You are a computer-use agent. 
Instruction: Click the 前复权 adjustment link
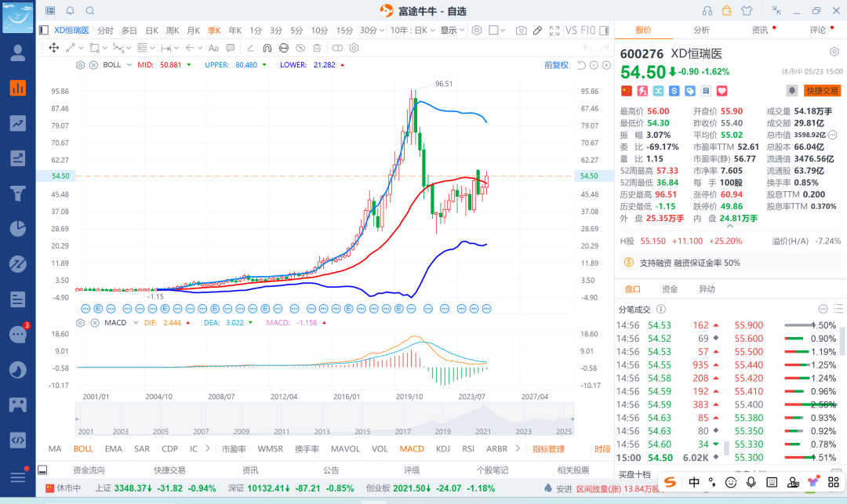[x=556, y=65]
